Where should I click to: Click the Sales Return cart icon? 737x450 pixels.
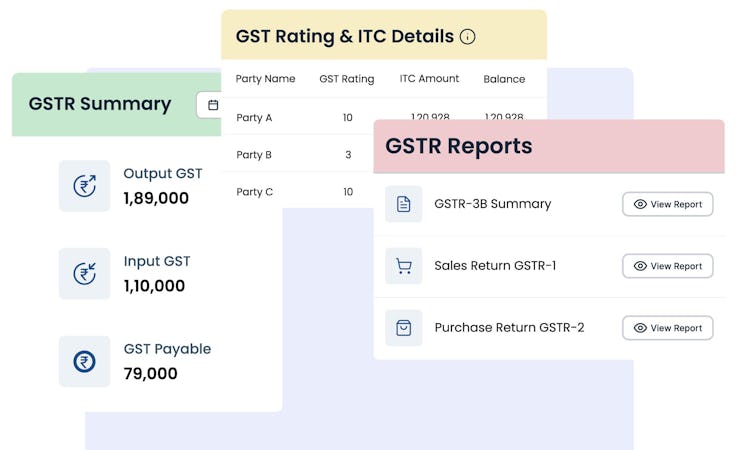[404, 266]
